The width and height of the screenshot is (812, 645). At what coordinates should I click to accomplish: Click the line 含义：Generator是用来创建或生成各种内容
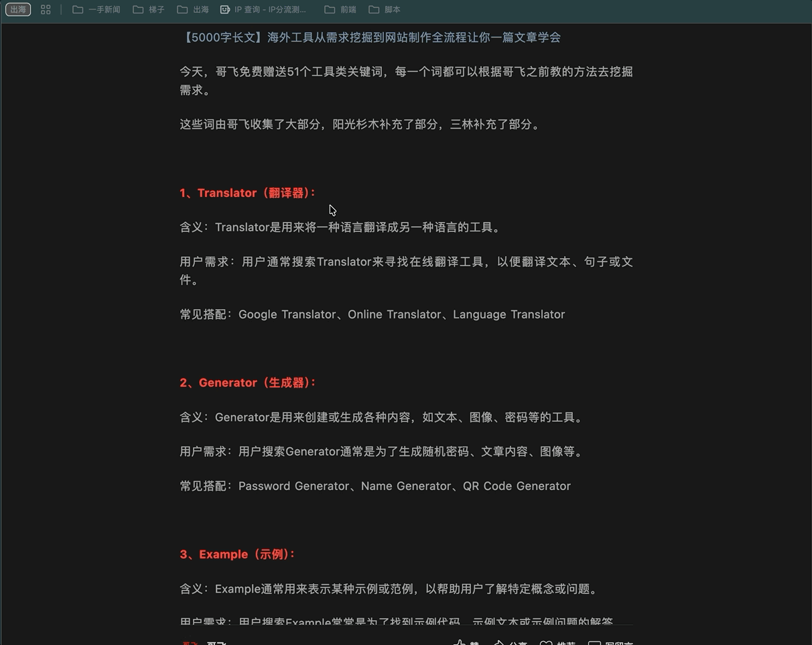(x=383, y=418)
